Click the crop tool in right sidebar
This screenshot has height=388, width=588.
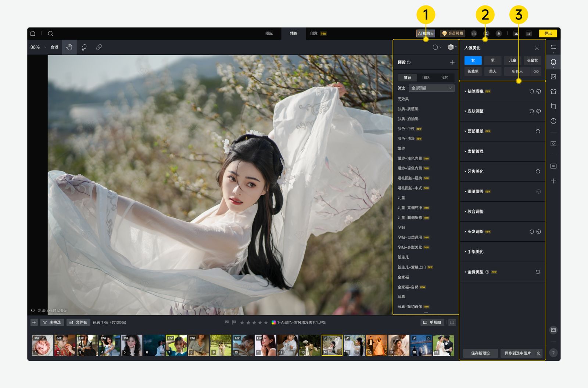(553, 106)
